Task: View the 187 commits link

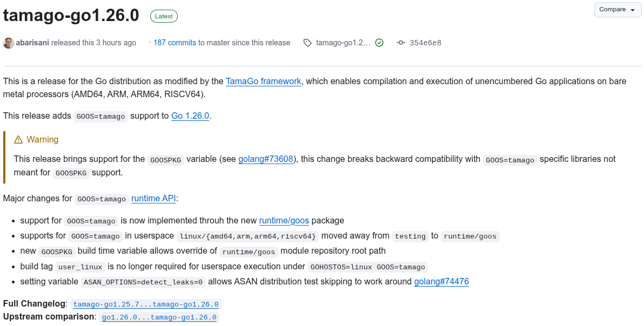Action: point(175,43)
